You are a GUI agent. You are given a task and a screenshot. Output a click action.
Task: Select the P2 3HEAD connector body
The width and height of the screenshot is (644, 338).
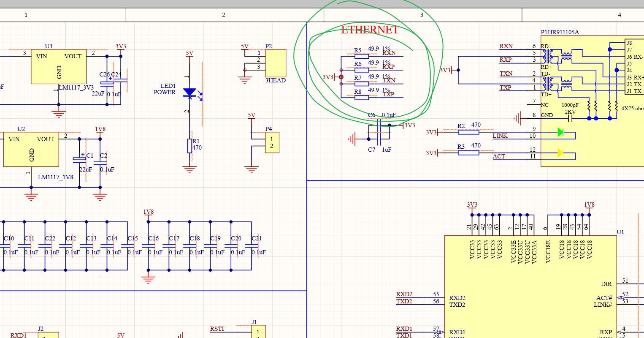(276, 63)
